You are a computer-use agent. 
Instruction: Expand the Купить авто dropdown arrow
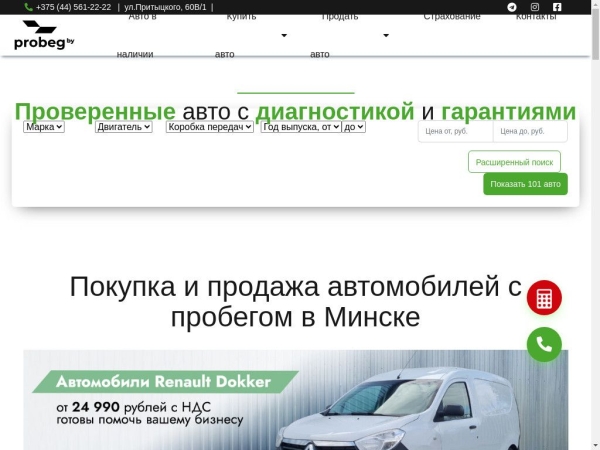[284, 35]
